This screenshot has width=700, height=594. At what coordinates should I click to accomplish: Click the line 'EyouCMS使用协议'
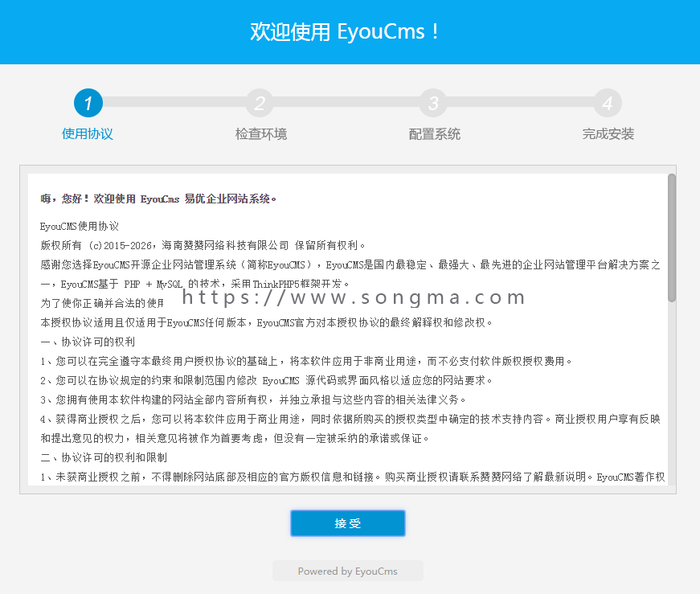click(80, 227)
